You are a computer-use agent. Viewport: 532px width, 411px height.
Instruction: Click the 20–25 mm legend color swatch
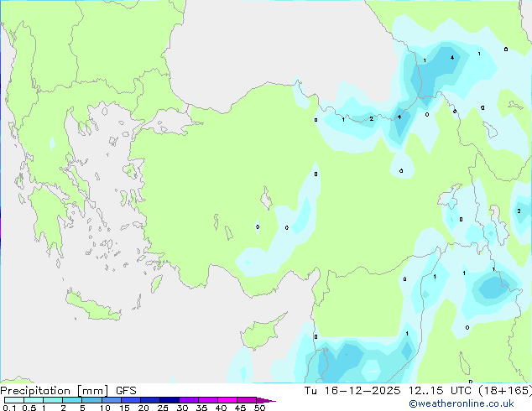(149, 400)
